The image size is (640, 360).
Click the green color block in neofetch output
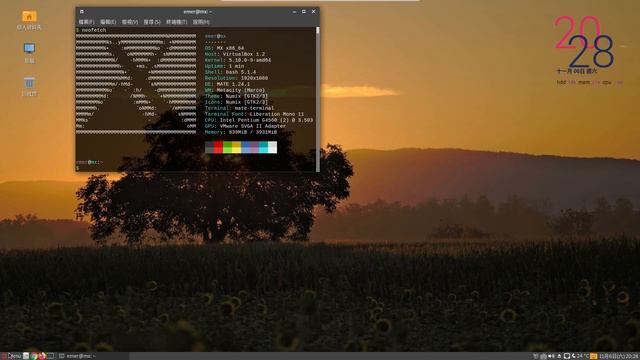click(x=227, y=147)
